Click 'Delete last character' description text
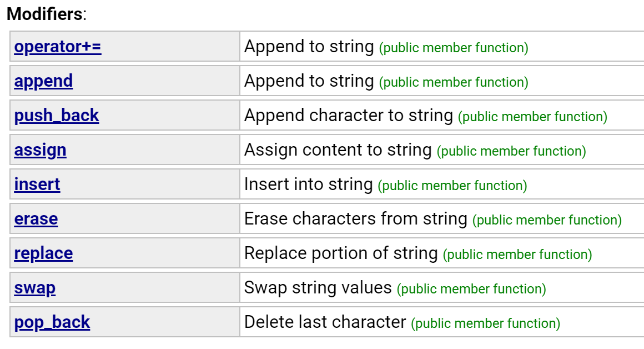The image size is (644, 349). click(x=325, y=322)
